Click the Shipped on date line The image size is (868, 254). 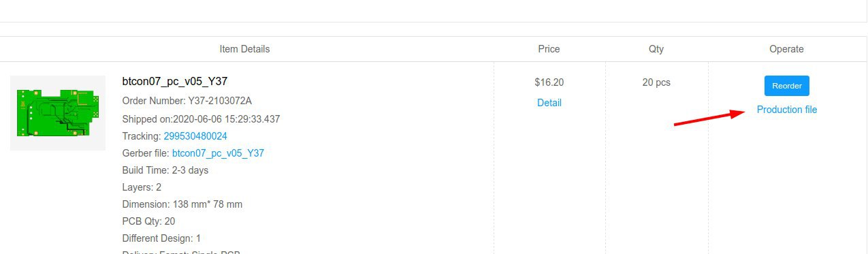(201, 119)
